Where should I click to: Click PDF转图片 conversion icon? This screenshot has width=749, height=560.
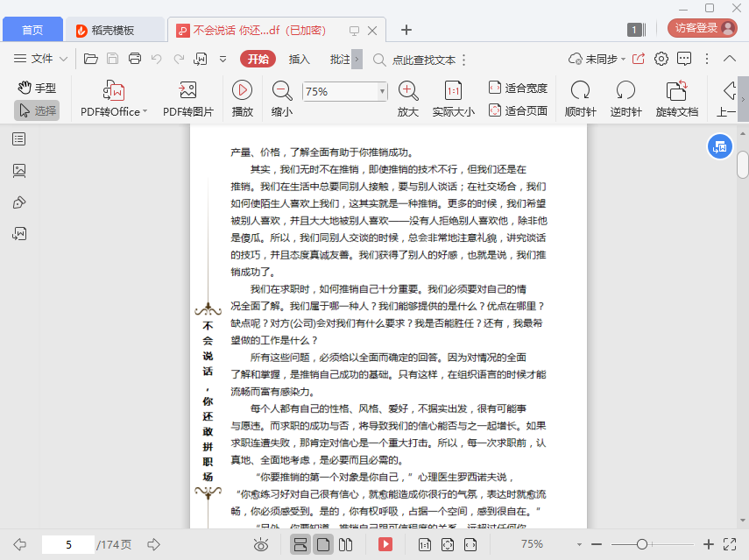pos(187,90)
